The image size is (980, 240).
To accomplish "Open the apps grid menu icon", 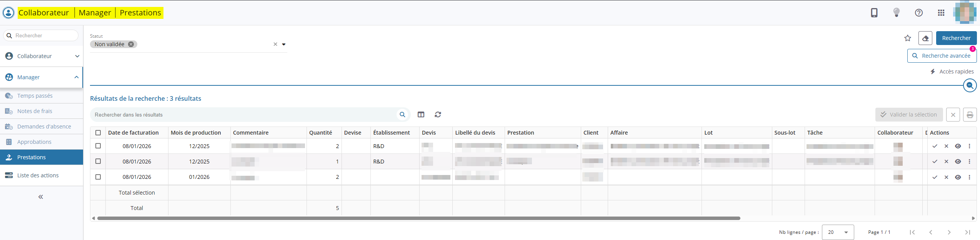I will (x=941, y=13).
